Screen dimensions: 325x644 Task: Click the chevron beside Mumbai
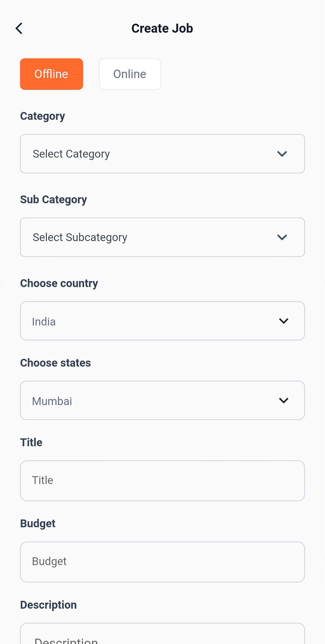[x=283, y=401]
